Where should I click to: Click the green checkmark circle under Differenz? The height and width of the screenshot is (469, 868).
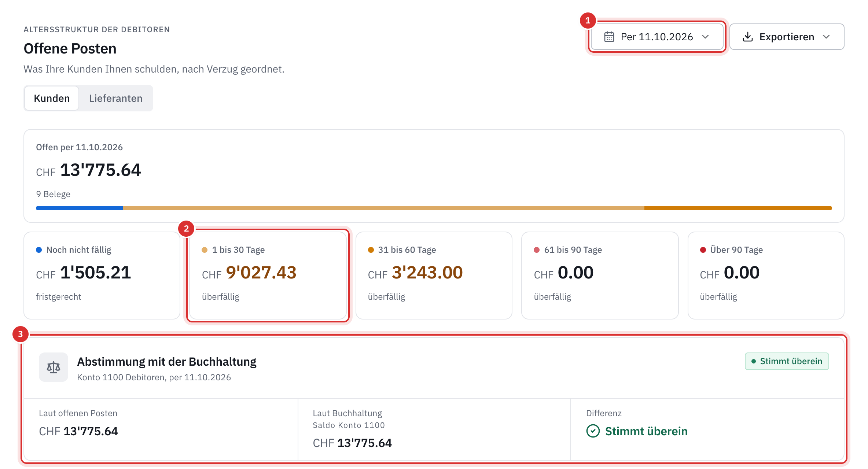[593, 431]
